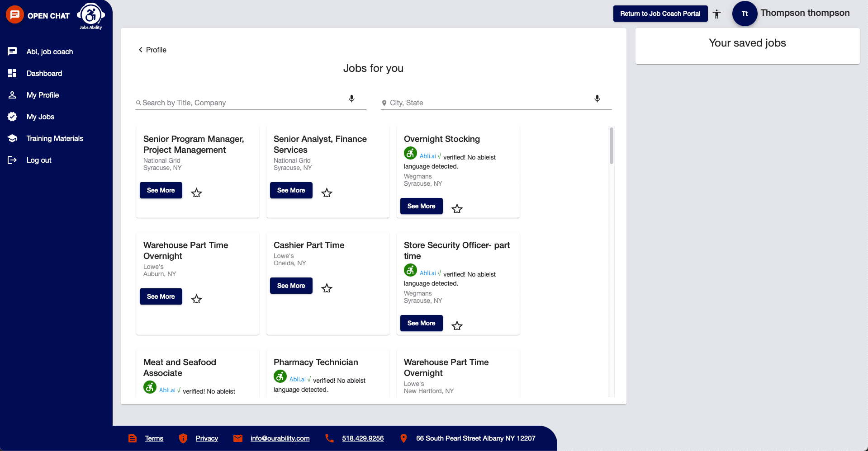Save Senior Program Manager job with star

click(x=196, y=193)
